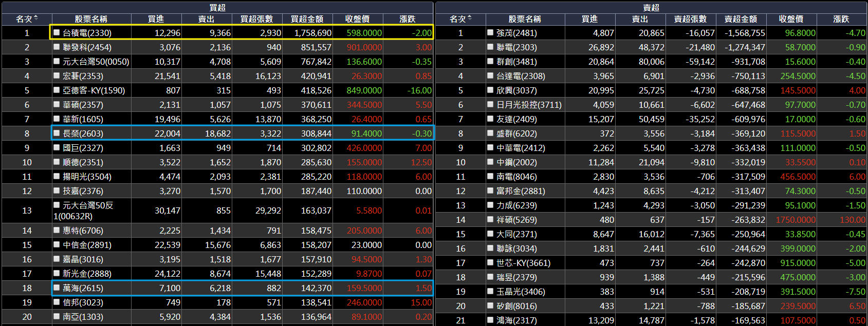Tick the checkbox beside 世芯-KY(3661)
The image size is (868, 326).
(x=490, y=262)
